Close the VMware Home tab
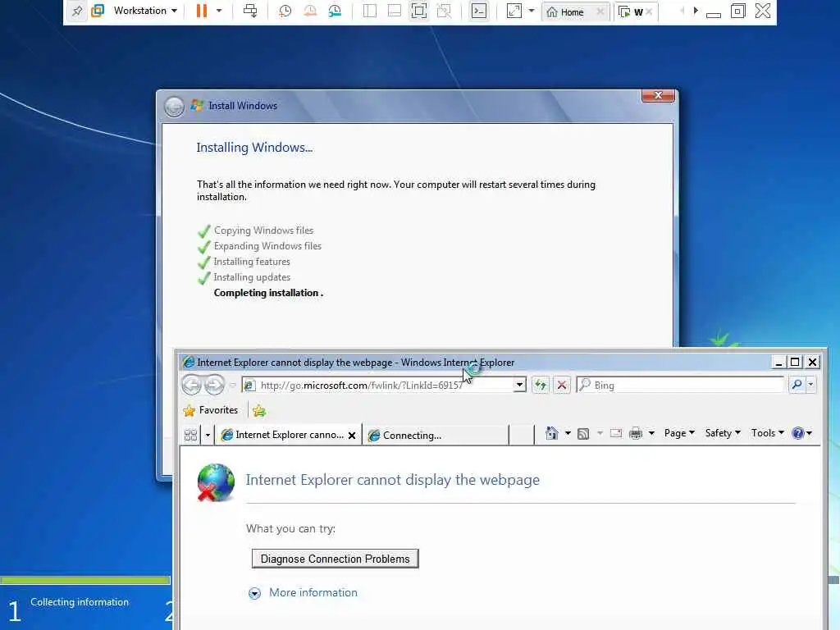The height and width of the screenshot is (630, 840). click(x=600, y=11)
